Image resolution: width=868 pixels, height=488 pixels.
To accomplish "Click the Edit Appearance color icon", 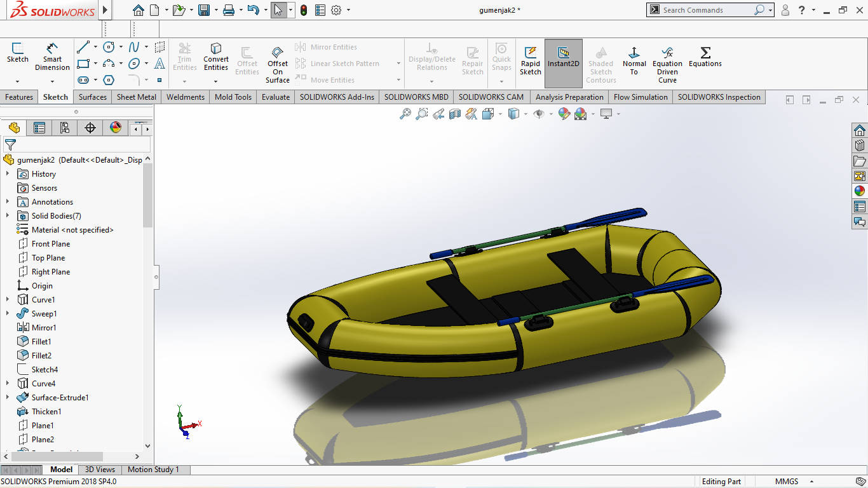I will (x=564, y=114).
